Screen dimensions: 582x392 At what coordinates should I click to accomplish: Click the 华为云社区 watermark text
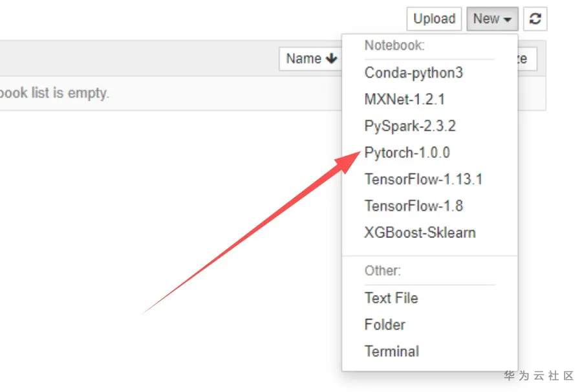539,376
